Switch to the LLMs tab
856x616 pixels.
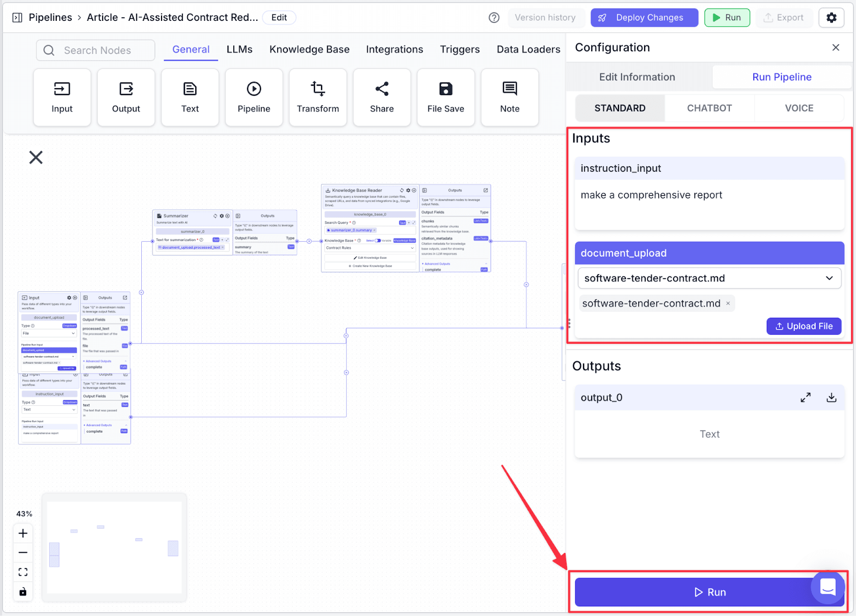[239, 49]
